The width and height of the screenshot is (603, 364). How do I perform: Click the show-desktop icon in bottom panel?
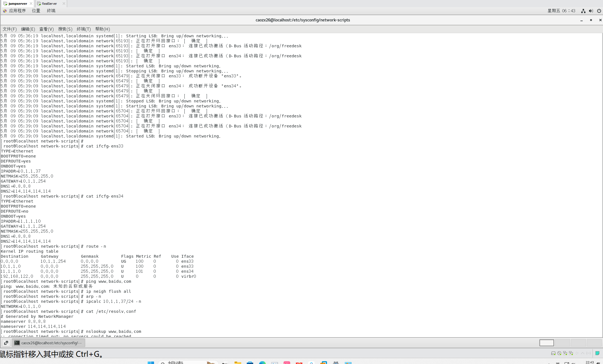(6, 343)
